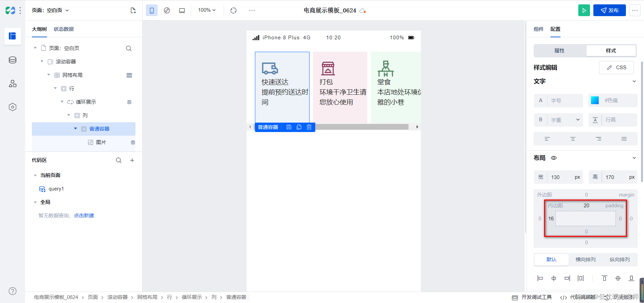Click the refresh canvas icon
644x303 pixels.
(x=233, y=10)
